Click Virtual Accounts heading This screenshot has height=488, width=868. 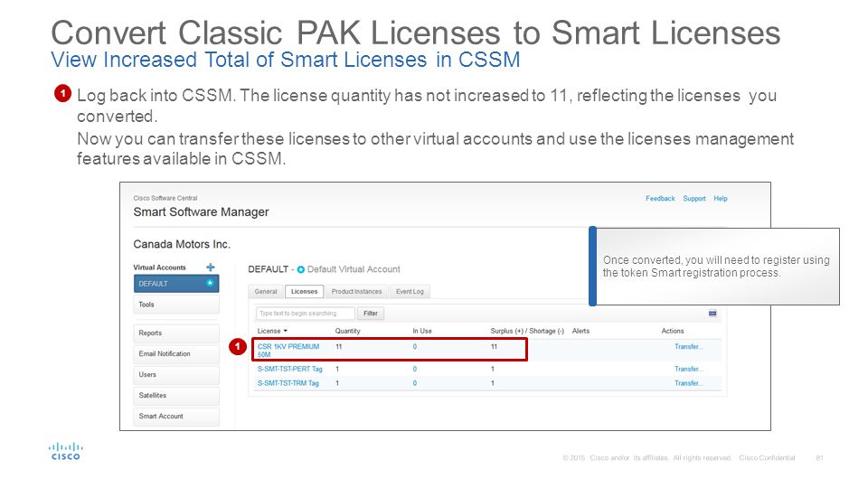[159, 267]
